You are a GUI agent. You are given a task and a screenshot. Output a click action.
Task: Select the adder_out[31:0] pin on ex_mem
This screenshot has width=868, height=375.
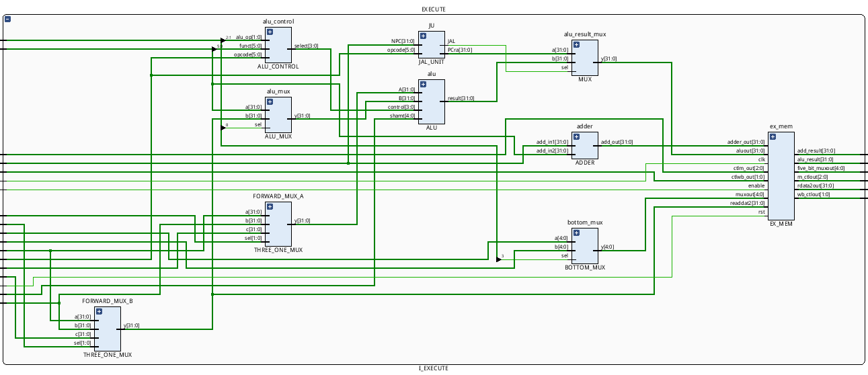click(746, 142)
